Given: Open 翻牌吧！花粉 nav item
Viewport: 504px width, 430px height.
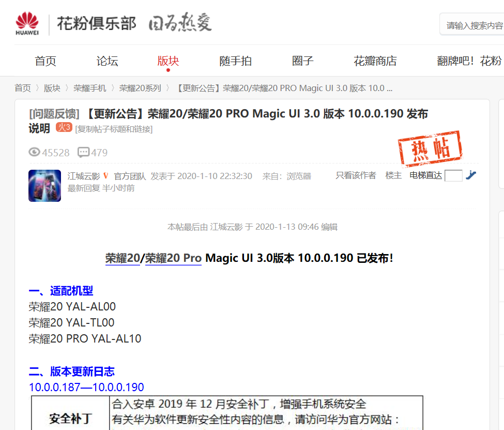Looking at the screenshot, I should tap(469, 61).
